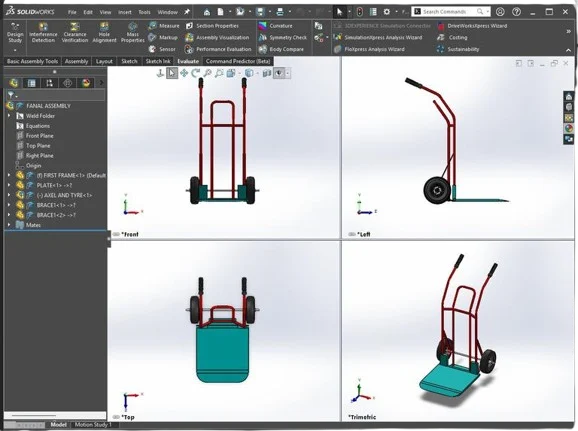
Task: Open the Options gear
Action: pos(386,12)
